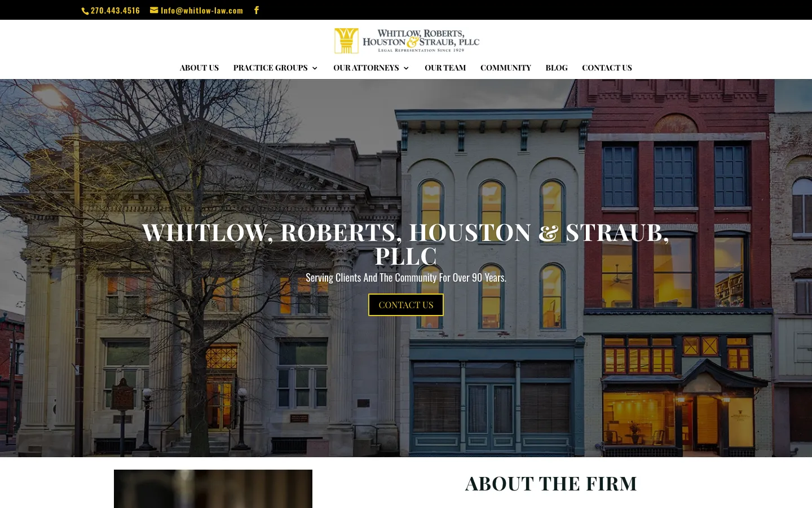Open the Practice Groups menu item
Screen dimensions: 812x508
[271, 68]
